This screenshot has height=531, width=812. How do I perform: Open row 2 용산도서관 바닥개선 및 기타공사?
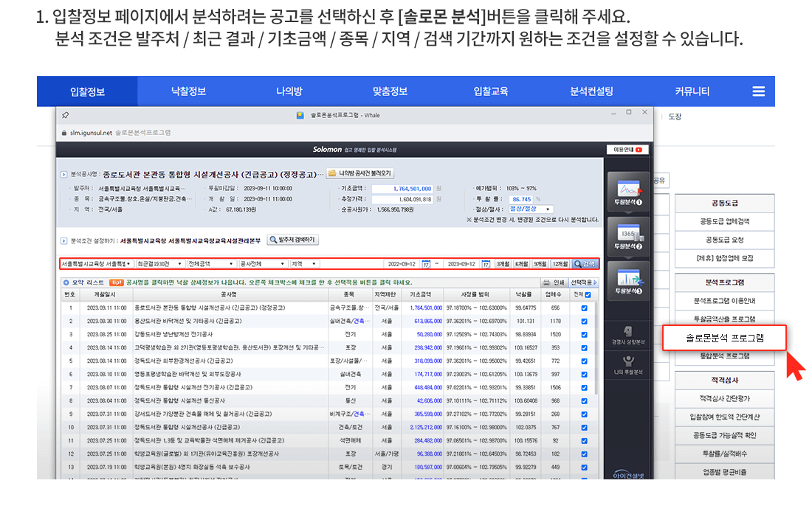(x=188, y=322)
